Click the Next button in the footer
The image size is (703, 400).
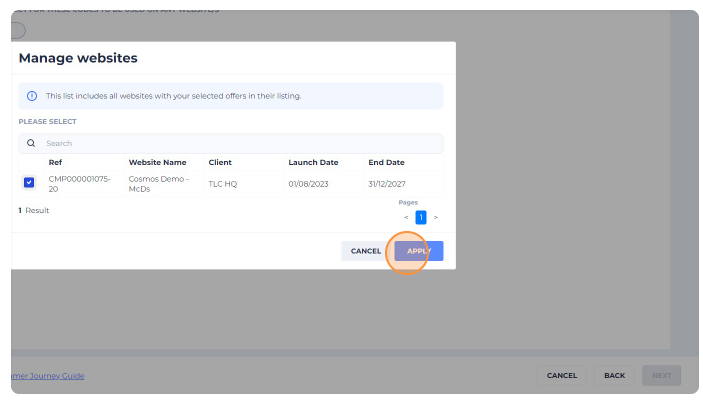coord(661,376)
